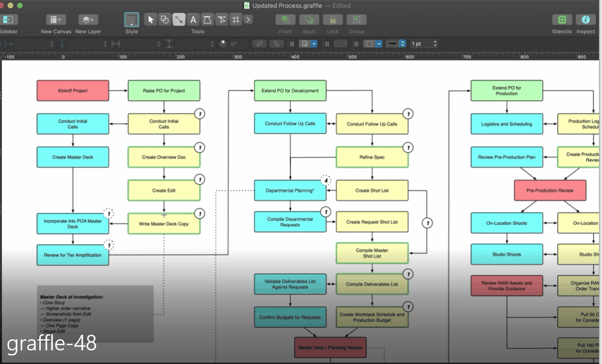Select the Selection arrow tool
Screen dimensions: 602x364
point(150,20)
